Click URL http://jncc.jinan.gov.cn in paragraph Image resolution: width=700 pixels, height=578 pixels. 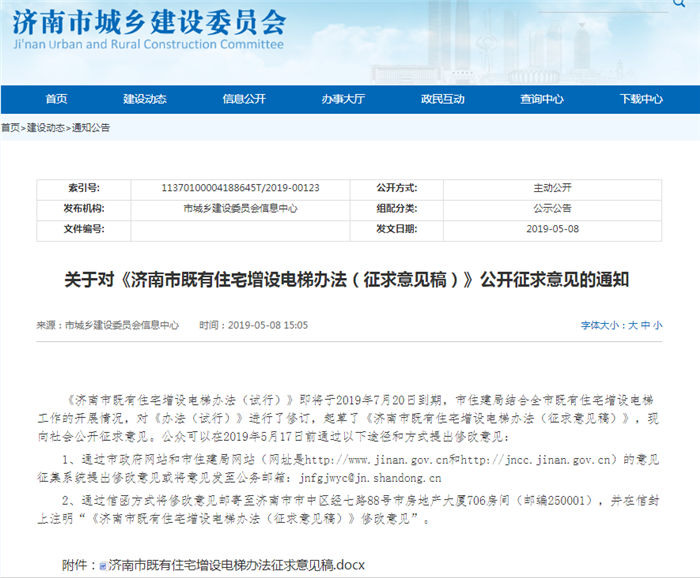coord(535,460)
